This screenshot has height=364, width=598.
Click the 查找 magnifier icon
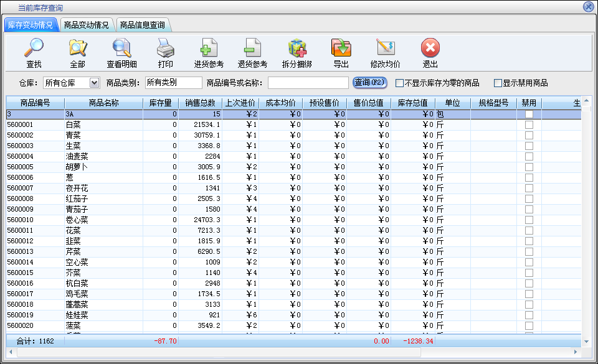pyautogui.click(x=34, y=49)
